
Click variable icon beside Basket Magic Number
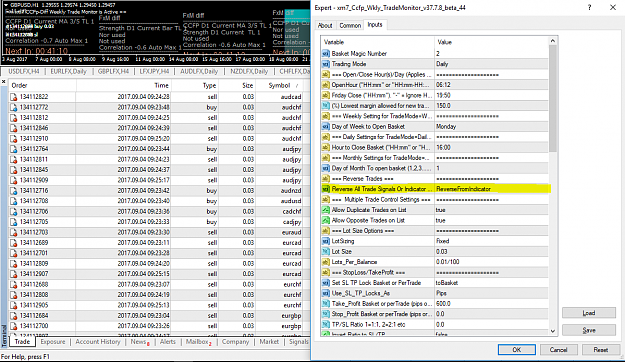point(326,53)
